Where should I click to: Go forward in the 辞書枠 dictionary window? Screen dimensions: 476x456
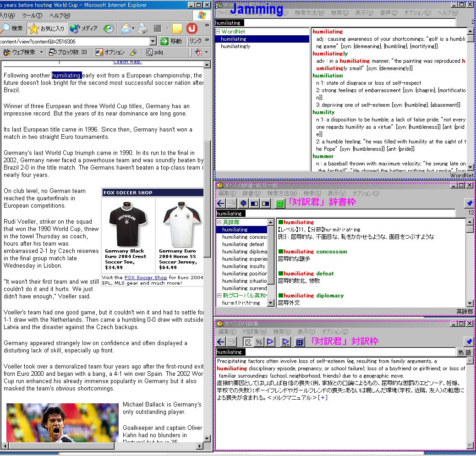231,203
